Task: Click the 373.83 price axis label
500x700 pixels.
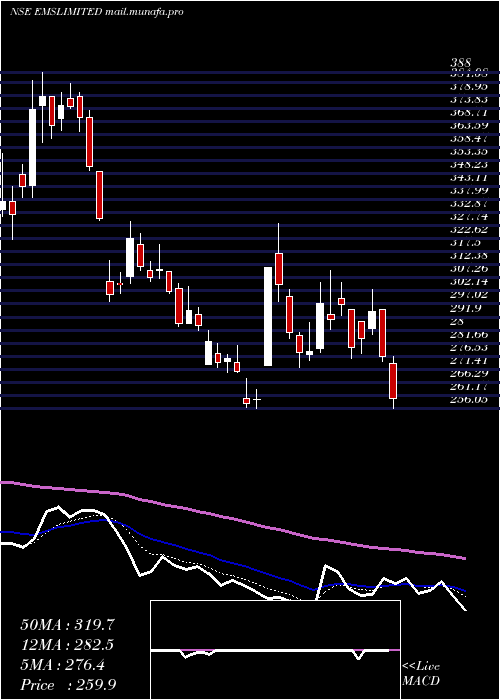Action: [x=468, y=99]
